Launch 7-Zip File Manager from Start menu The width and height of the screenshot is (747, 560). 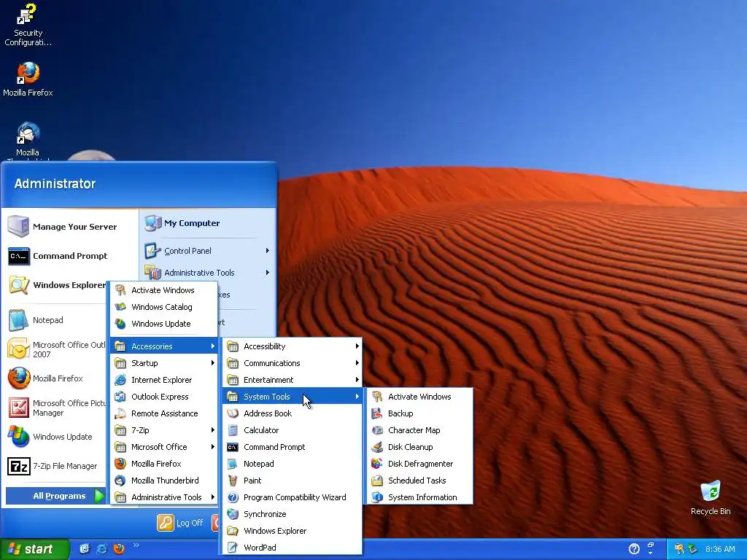[x=56, y=466]
